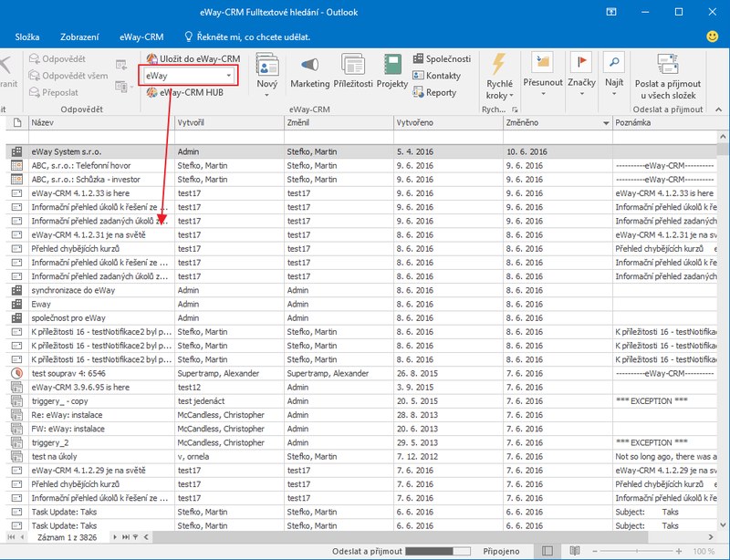The height and width of the screenshot is (560, 730).
Task: Click the společnost pro eWay company icon
Action: click(16, 318)
